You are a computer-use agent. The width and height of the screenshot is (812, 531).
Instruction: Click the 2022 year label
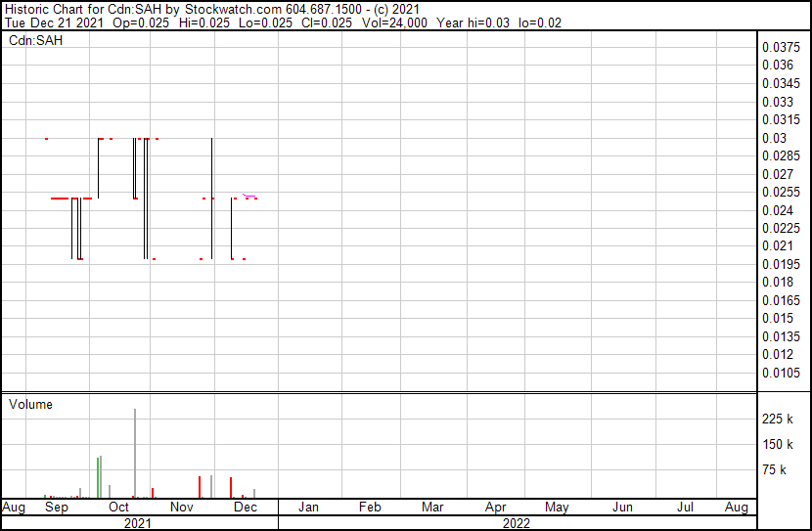(516, 523)
